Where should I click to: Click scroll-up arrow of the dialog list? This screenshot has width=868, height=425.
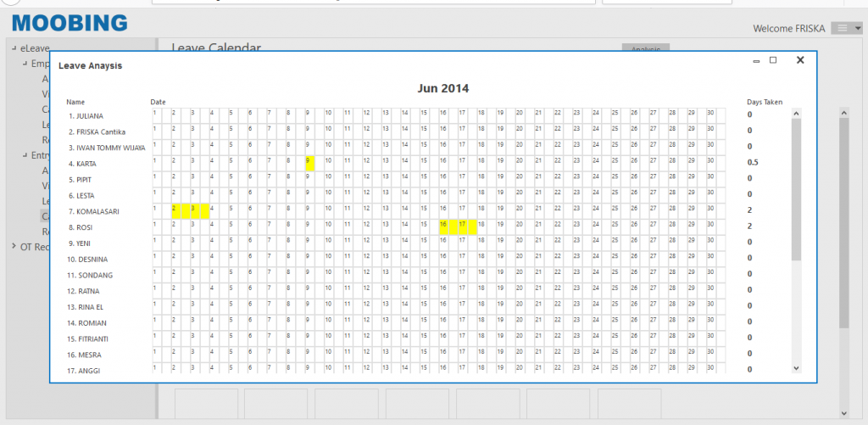pos(795,112)
